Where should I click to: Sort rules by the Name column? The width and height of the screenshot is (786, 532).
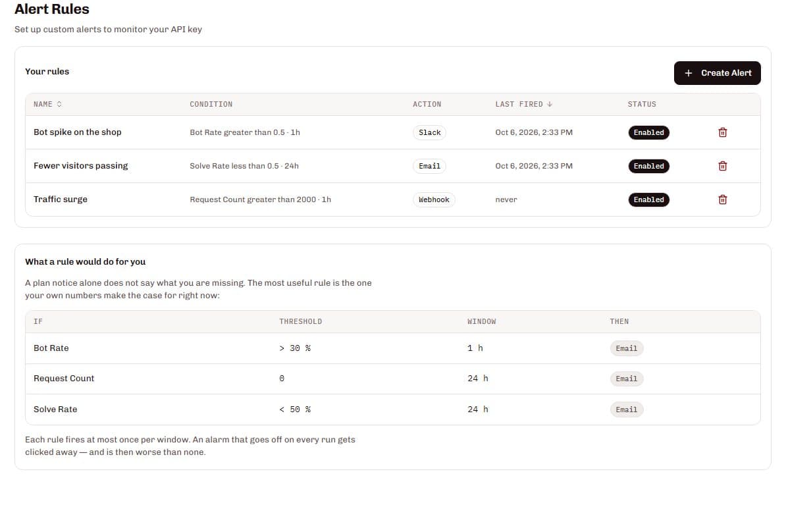click(47, 104)
